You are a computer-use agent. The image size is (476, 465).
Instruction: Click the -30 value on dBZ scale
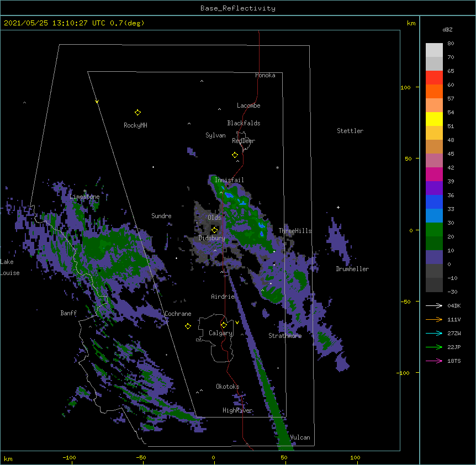[452, 292]
